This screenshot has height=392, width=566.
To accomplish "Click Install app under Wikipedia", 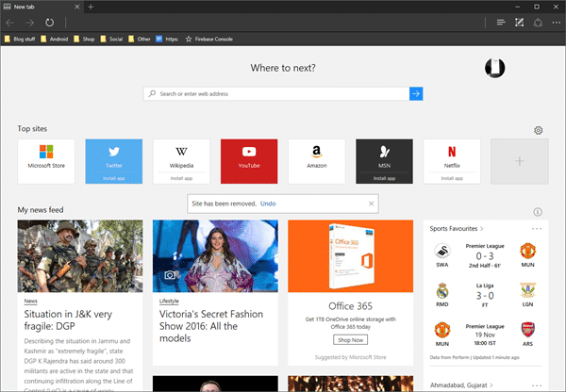I will coord(181,178).
